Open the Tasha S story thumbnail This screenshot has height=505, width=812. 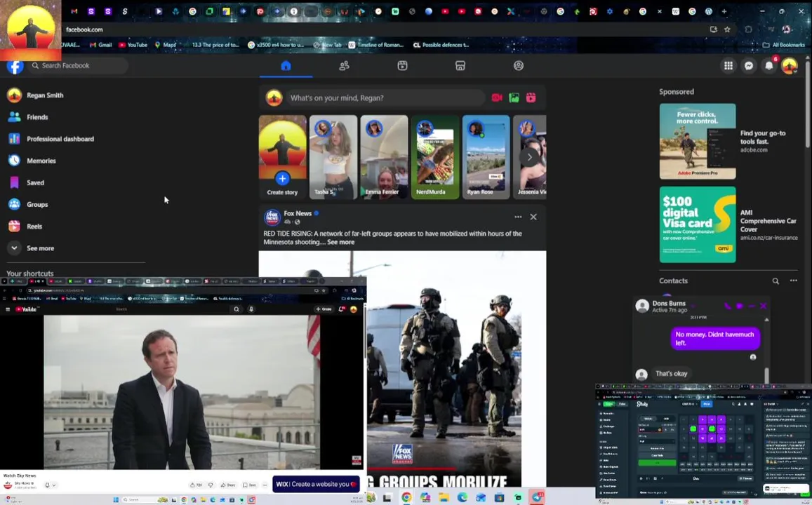click(x=333, y=157)
